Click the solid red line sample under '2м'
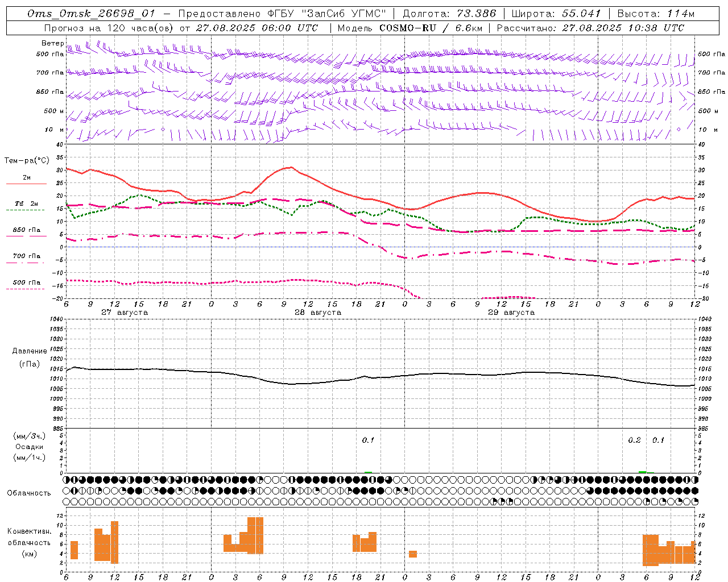The image size is (728, 582). coord(27,184)
